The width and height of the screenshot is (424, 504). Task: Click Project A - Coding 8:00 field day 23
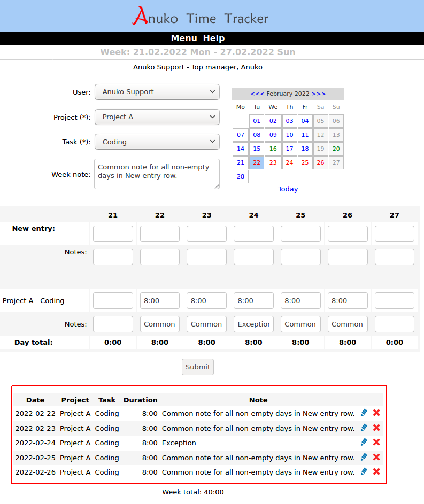(x=207, y=300)
